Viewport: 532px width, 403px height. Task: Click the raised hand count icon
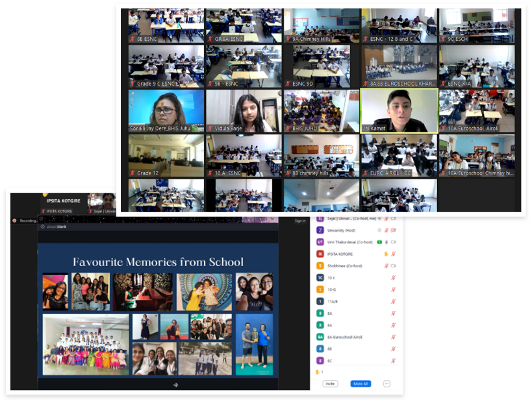pos(318,372)
